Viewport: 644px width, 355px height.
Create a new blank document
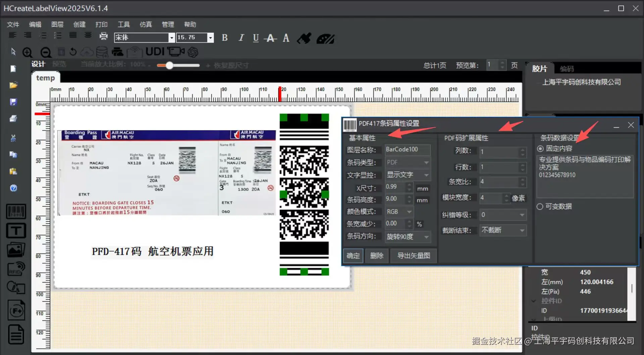click(x=13, y=69)
